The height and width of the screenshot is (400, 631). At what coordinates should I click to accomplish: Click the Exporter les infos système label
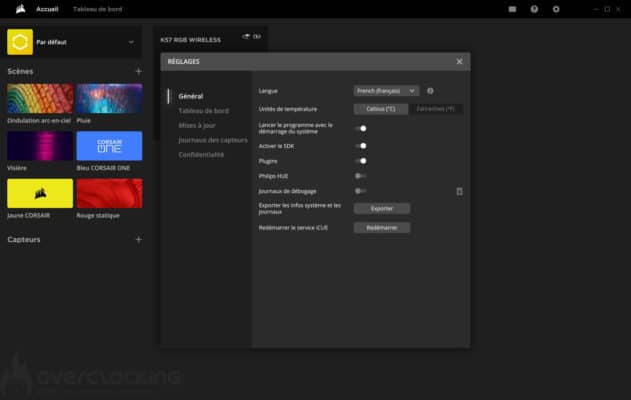coord(300,208)
